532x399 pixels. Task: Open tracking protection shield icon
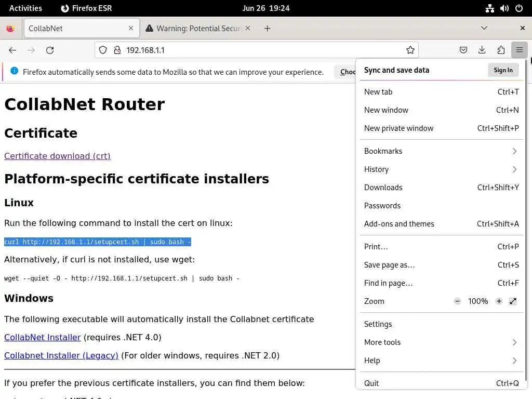103,50
